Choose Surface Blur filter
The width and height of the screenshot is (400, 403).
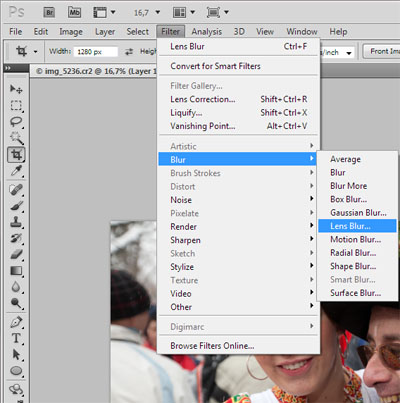click(357, 293)
